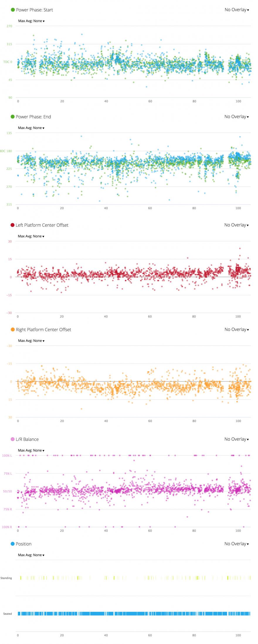The height and width of the screenshot is (644, 258).
Task: Click the green Power Phase: End dot
Action: [x=13, y=117]
